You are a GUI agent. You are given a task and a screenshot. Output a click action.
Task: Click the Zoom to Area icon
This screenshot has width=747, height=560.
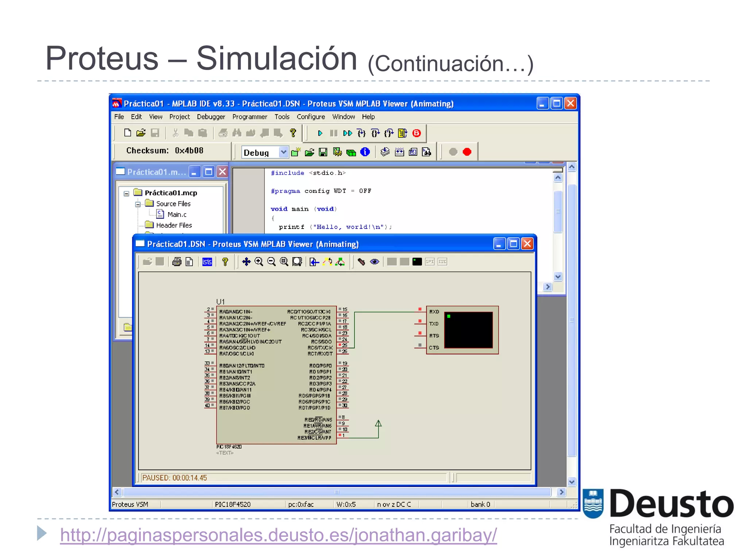pos(297,262)
